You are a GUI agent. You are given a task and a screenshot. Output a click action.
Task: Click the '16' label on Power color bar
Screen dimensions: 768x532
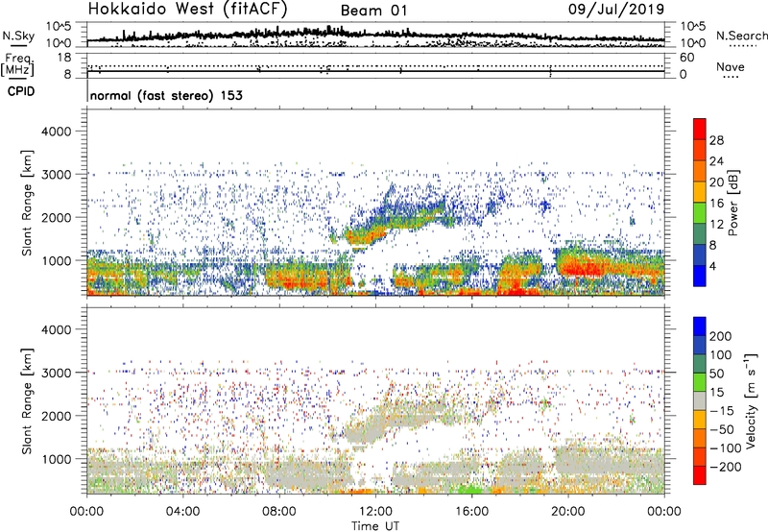[x=715, y=204]
